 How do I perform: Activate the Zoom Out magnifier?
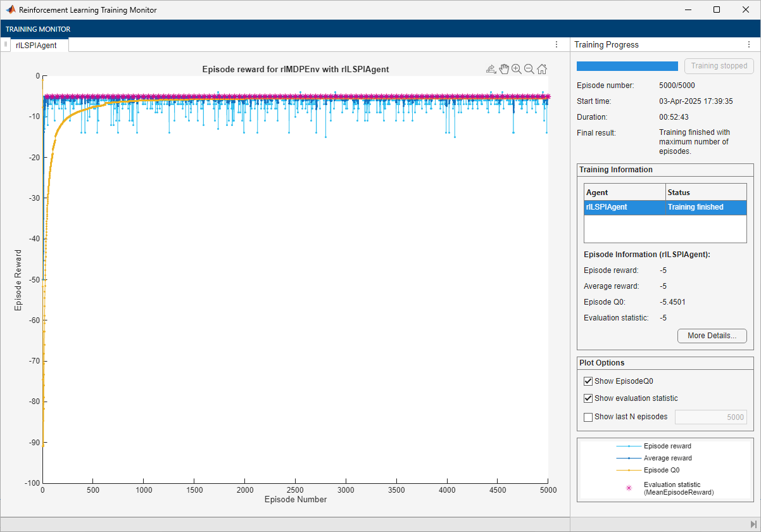point(529,70)
